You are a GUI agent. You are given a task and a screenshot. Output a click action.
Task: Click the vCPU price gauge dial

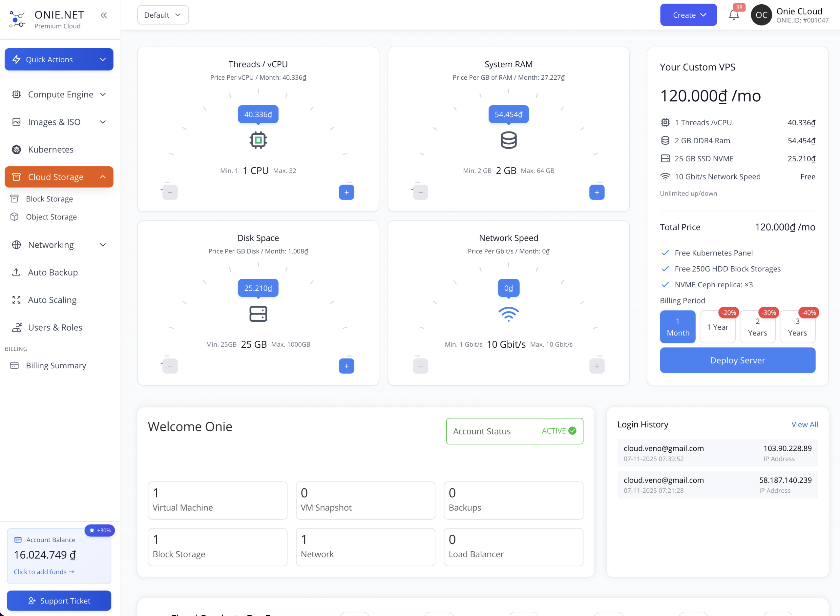point(258,127)
